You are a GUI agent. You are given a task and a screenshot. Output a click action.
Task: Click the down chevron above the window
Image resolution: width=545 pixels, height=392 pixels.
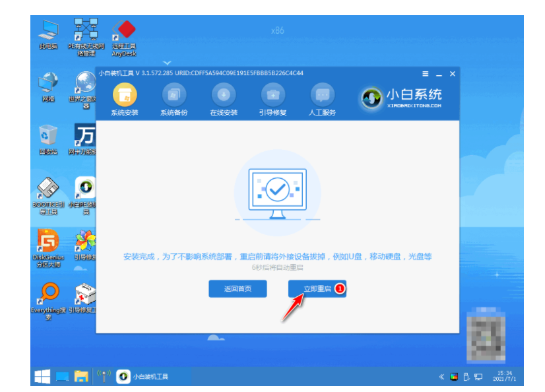[167, 63]
